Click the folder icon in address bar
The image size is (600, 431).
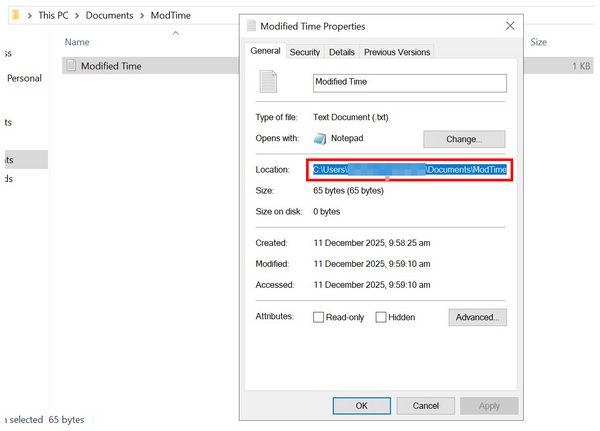pos(15,15)
